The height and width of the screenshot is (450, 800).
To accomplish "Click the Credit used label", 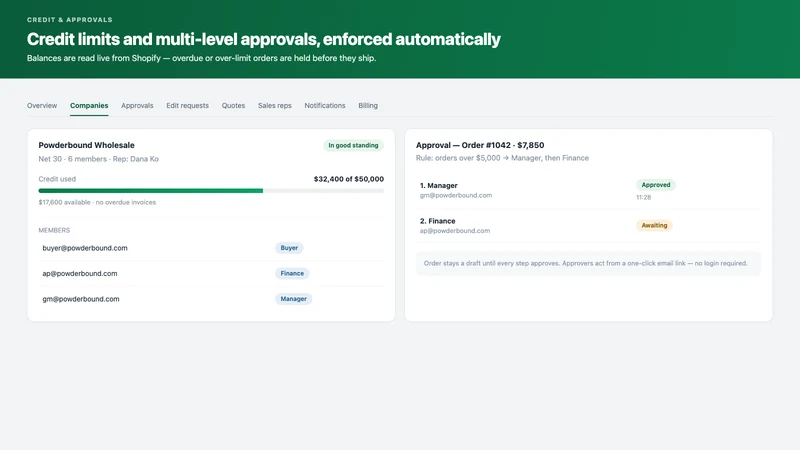I will coord(57,179).
